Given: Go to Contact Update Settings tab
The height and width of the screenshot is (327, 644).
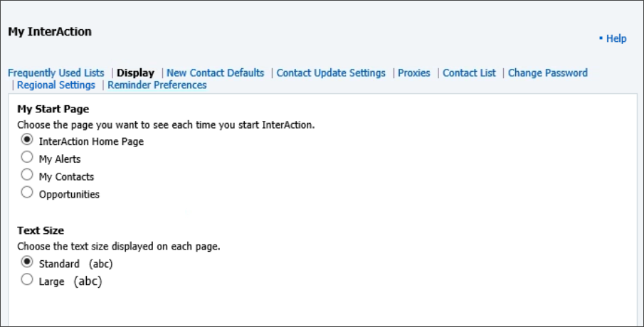Looking at the screenshot, I should [331, 73].
